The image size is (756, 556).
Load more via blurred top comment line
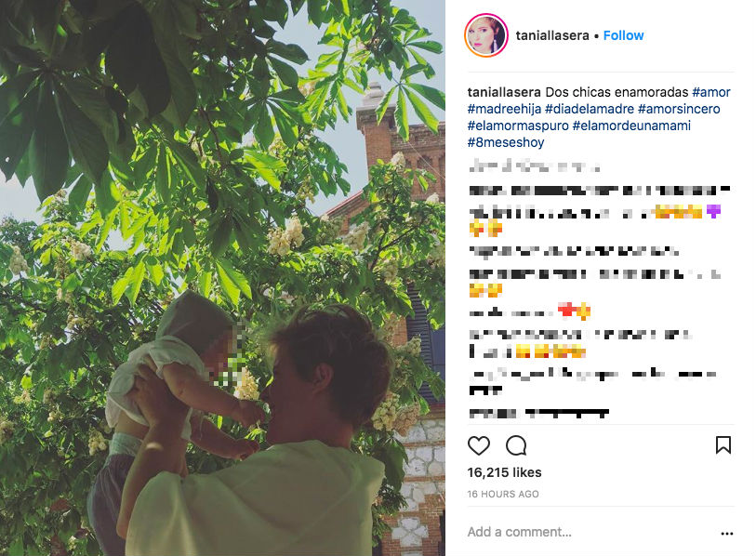[x=534, y=166]
